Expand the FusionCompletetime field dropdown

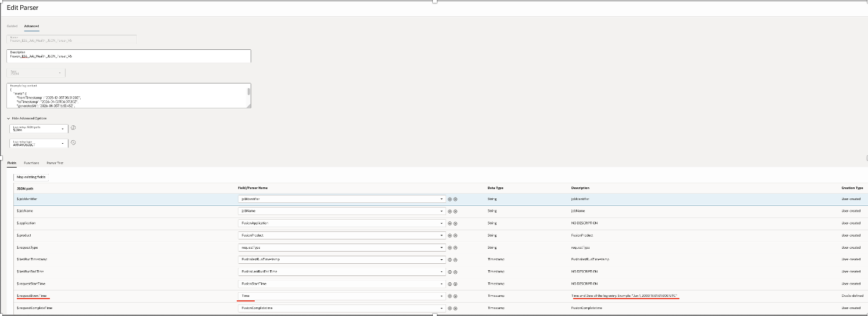click(342, 308)
